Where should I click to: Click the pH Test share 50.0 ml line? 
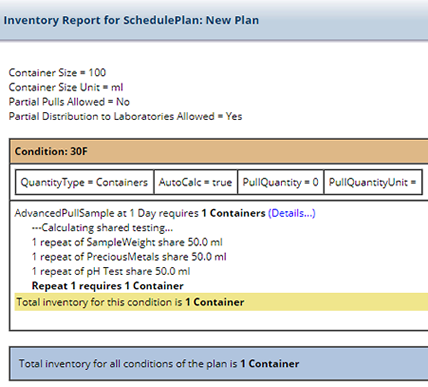tap(111, 271)
